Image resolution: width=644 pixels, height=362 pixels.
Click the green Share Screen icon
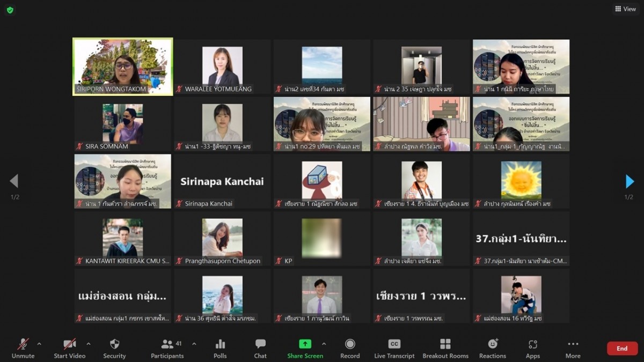point(305,344)
